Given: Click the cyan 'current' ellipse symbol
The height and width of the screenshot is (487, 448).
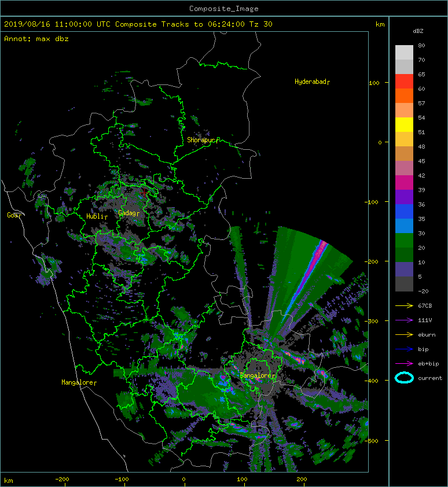Looking at the screenshot, I should pos(404,378).
